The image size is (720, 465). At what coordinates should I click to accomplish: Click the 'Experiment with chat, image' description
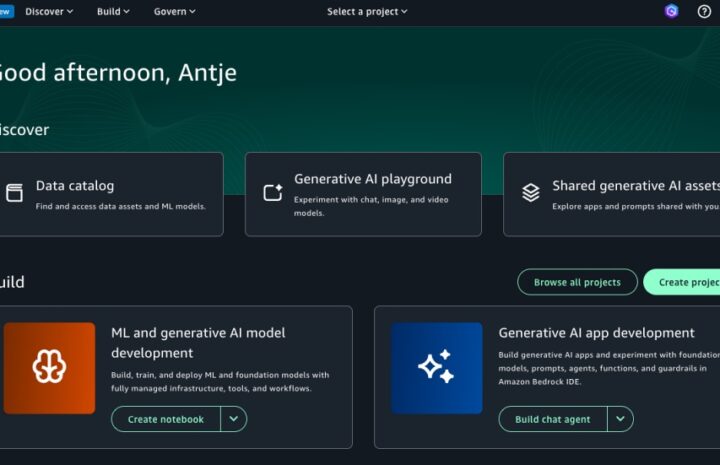click(x=371, y=206)
